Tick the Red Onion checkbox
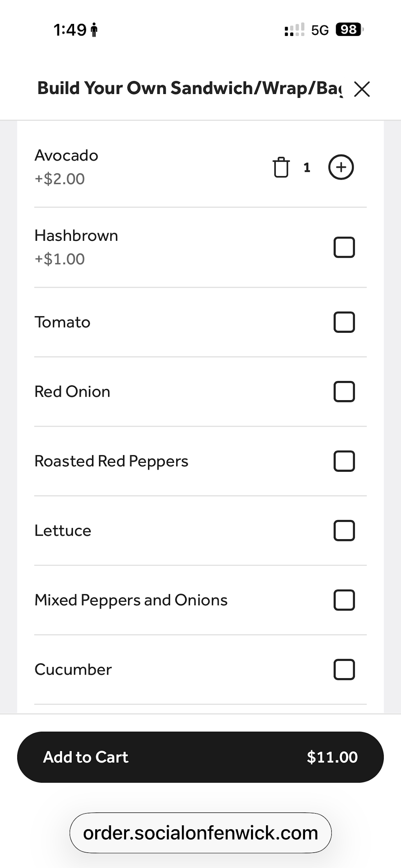Screen dimensions: 401x868 pos(344,392)
